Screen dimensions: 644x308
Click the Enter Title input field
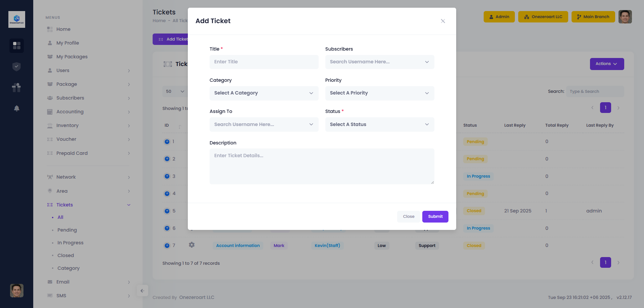(264, 62)
